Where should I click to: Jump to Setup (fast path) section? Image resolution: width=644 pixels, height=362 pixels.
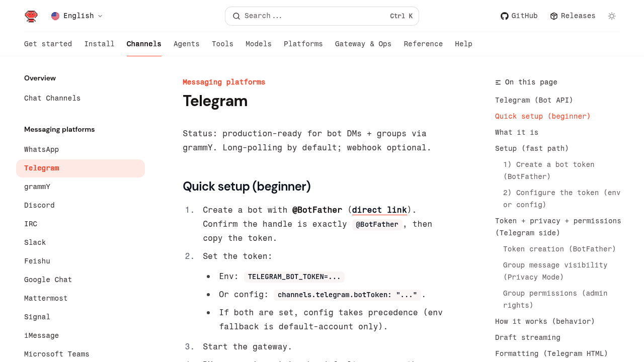pos(532,149)
